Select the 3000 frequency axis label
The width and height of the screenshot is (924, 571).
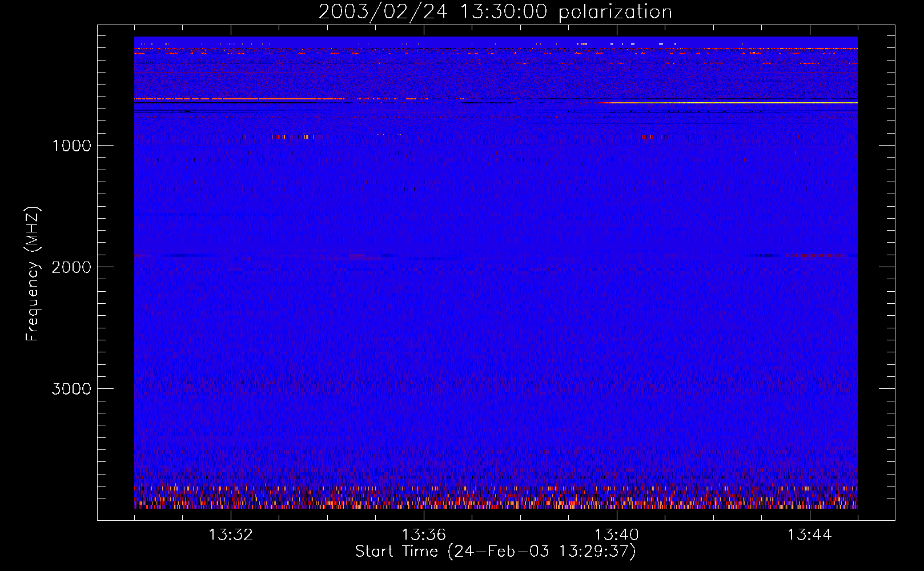pos(71,389)
